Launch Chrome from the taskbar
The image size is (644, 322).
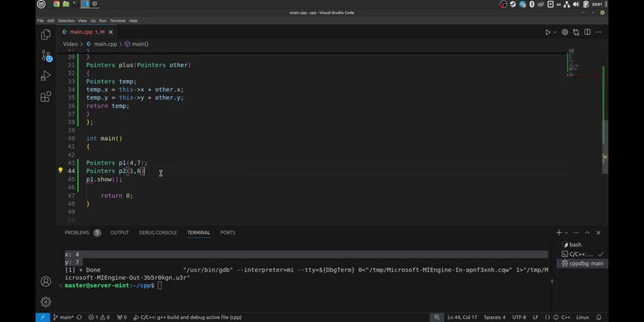pyautogui.click(x=56, y=4)
